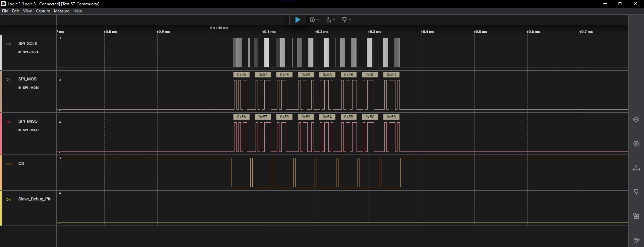This screenshot has width=644, height=247.
Task: Click the 0x5C decoded byte on MOSI
Action: point(370,75)
